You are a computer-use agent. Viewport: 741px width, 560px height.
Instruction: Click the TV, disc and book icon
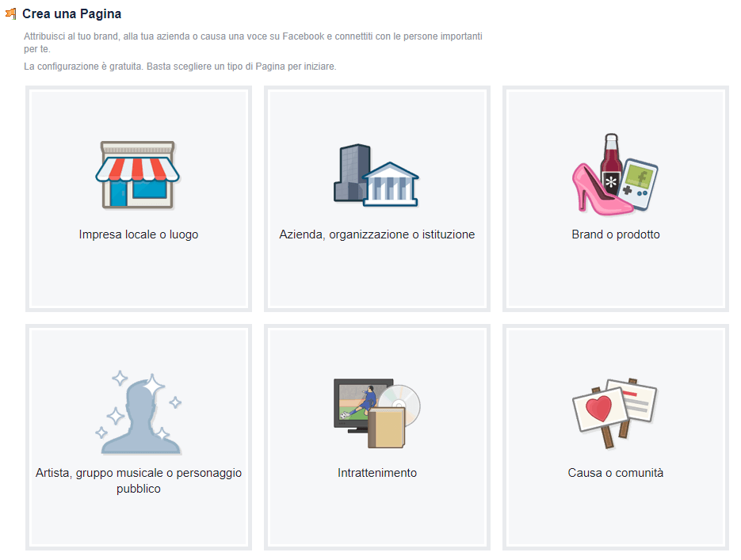[376, 413]
